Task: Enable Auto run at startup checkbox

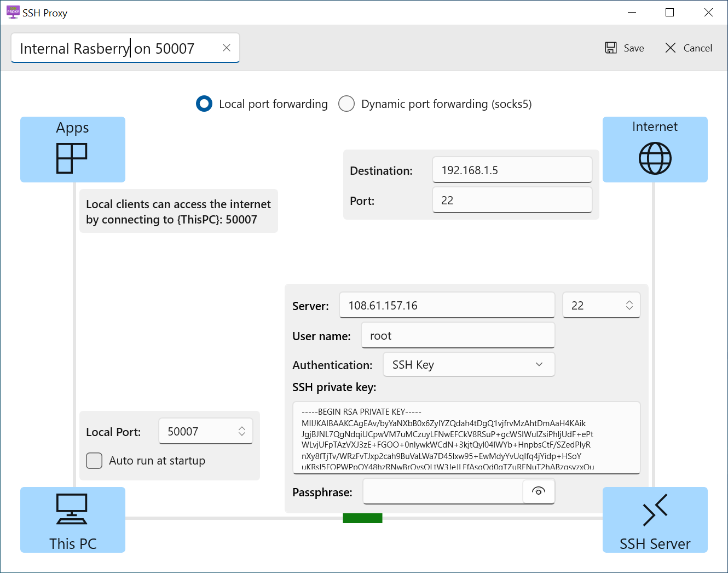Action: point(94,461)
